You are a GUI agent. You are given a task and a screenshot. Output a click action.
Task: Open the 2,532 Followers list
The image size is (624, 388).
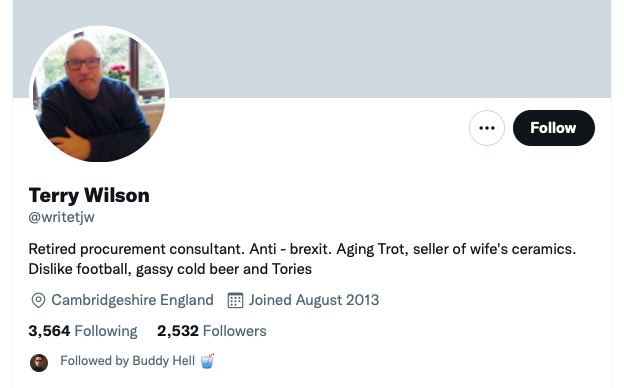[212, 331]
